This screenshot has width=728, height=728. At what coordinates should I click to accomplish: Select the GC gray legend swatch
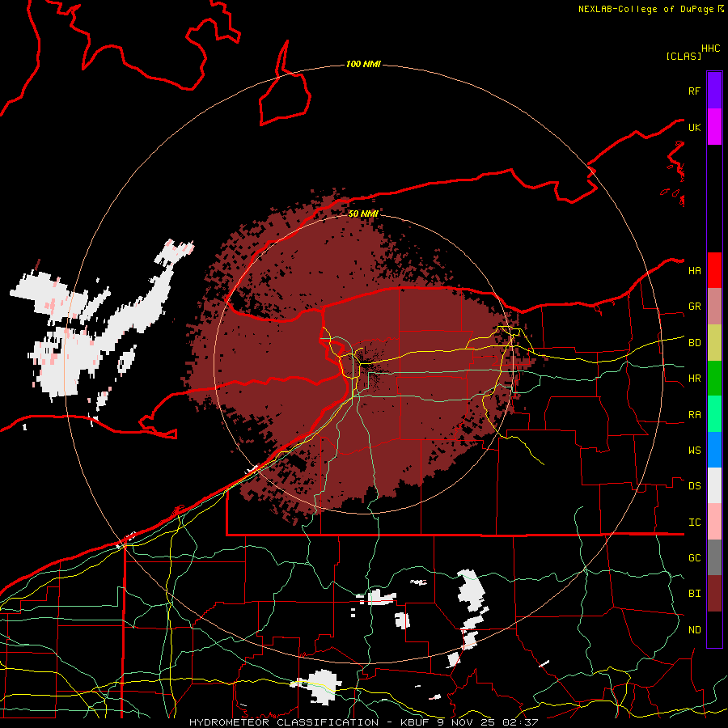(x=714, y=557)
